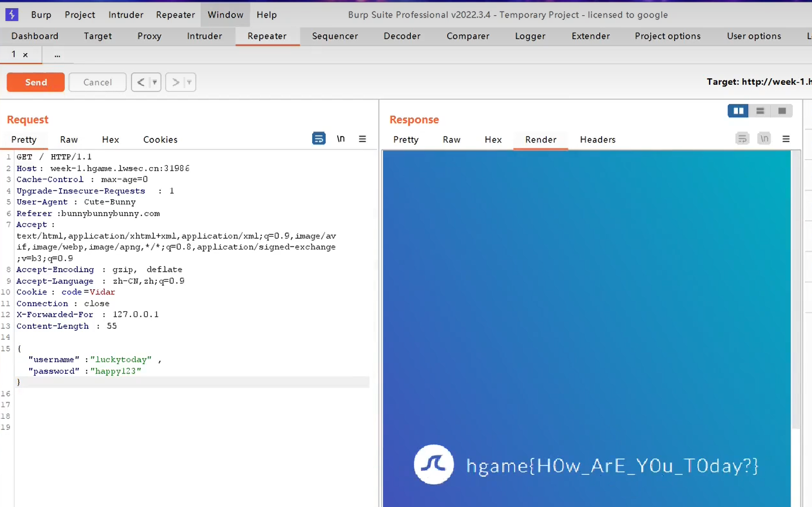
Task: Expand forward history dropdown arrow
Action: coord(189,83)
